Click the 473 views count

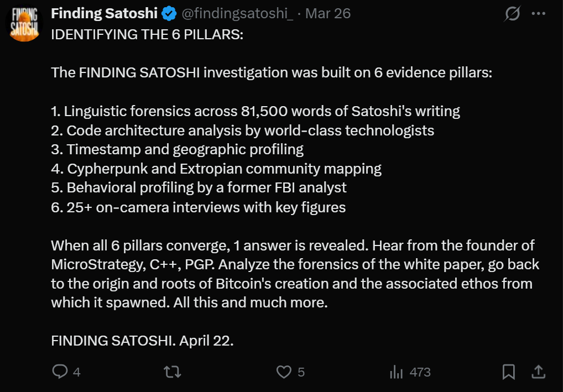click(420, 372)
